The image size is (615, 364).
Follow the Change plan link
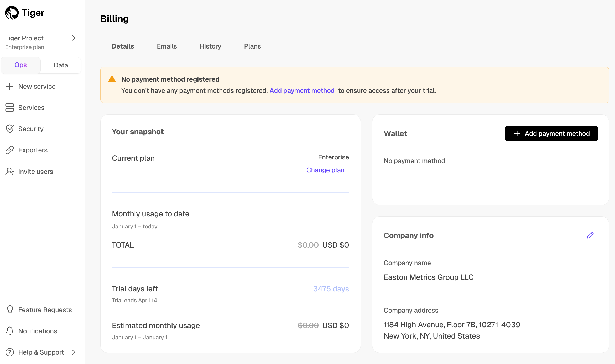[x=325, y=170]
